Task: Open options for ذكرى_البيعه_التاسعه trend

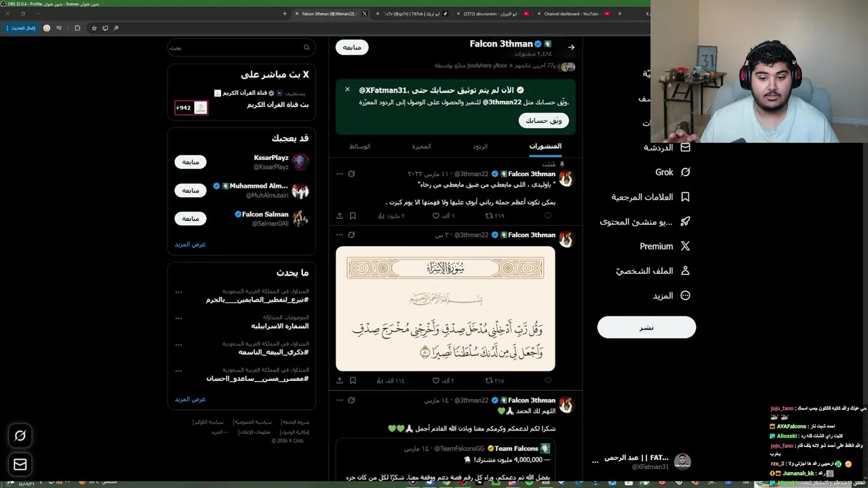Action: (x=178, y=344)
